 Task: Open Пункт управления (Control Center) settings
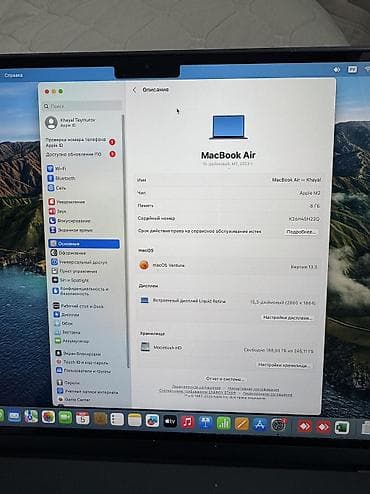(x=74, y=271)
